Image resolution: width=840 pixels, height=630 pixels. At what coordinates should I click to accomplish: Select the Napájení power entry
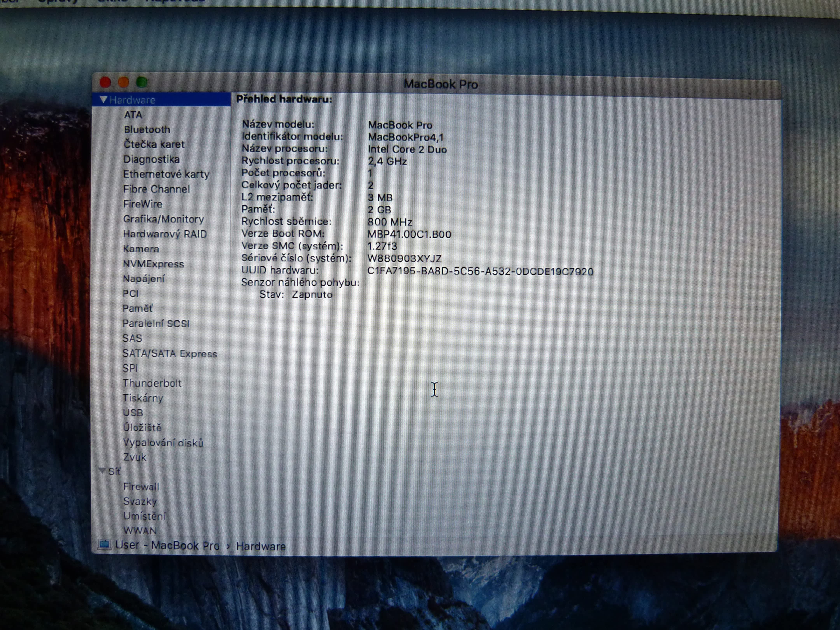coord(143,279)
